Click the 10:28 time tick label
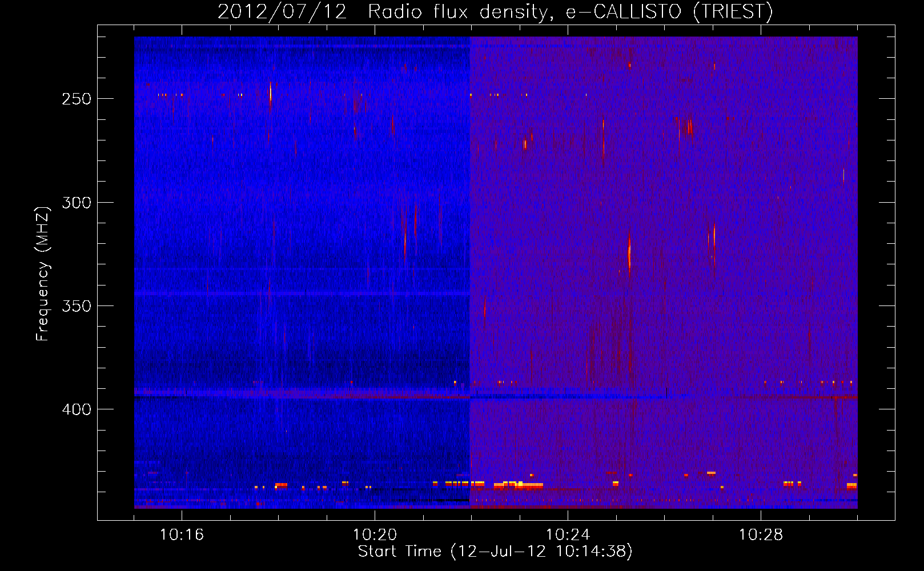The image size is (924, 571). pos(761,535)
